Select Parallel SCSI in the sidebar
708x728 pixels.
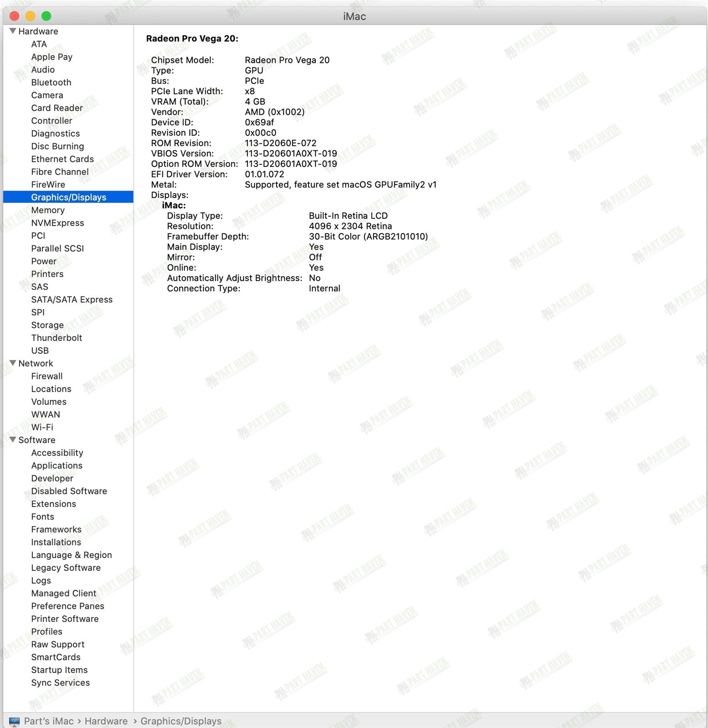click(58, 248)
